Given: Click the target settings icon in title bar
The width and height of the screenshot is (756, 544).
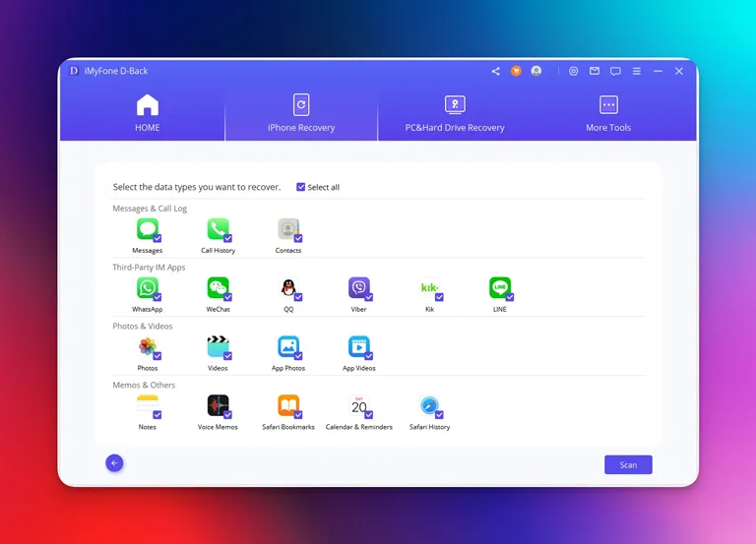Looking at the screenshot, I should (573, 71).
